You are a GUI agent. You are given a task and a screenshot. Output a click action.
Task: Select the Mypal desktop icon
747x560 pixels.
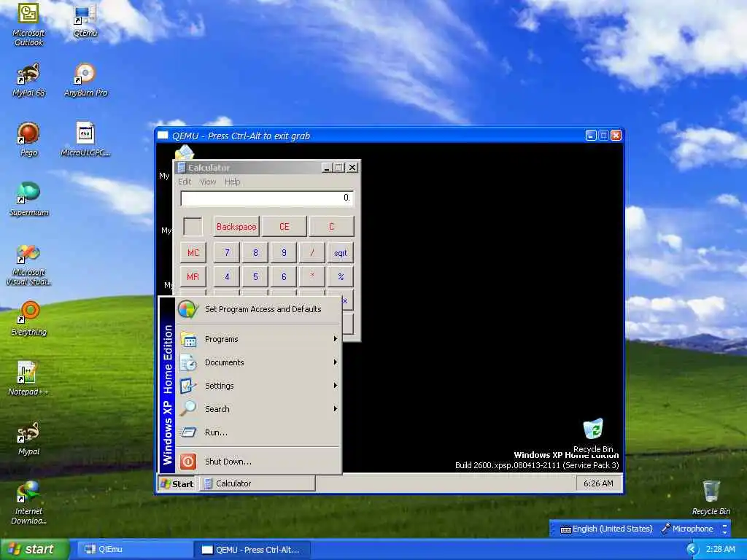(x=28, y=438)
